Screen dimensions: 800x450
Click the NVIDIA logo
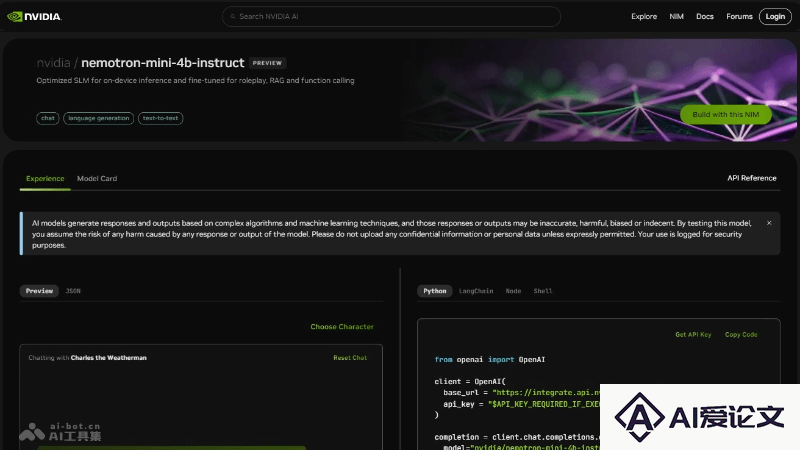coord(34,16)
